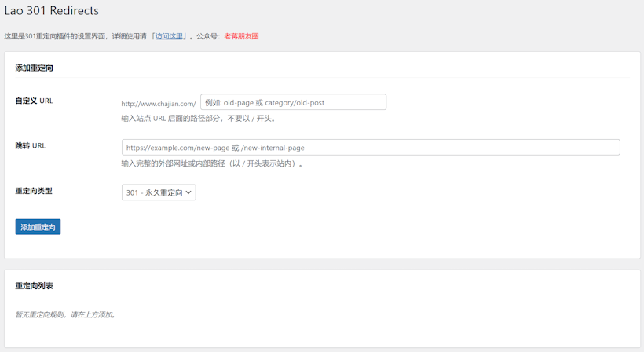Open the 访问这里 usage link
Screen dimensions: 644x352
coord(169,36)
